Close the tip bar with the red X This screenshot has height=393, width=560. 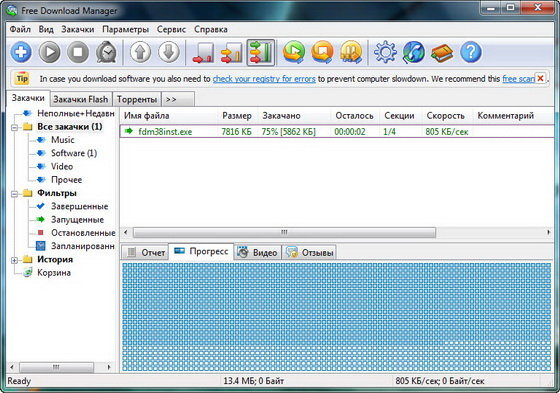(x=540, y=78)
